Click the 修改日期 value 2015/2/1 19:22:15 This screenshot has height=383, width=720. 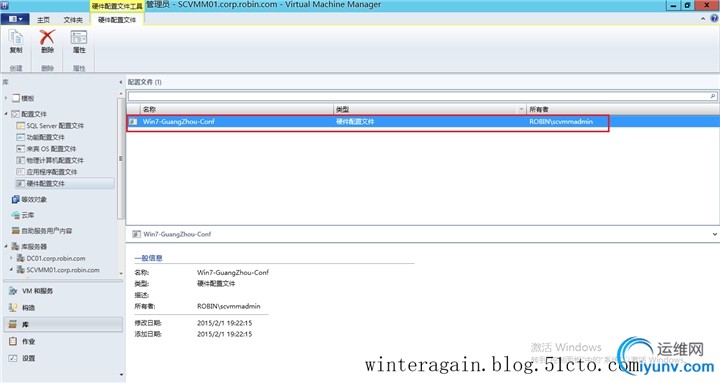[x=225, y=323]
